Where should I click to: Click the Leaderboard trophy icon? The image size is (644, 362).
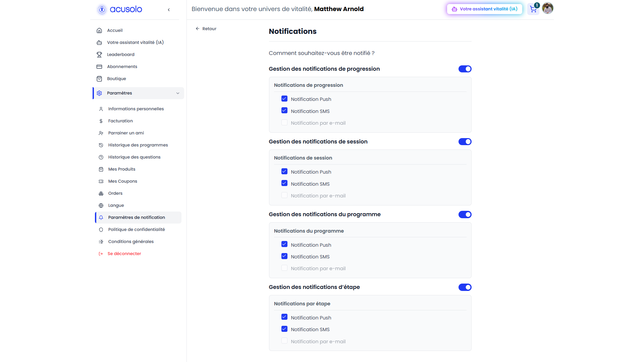click(x=99, y=55)
